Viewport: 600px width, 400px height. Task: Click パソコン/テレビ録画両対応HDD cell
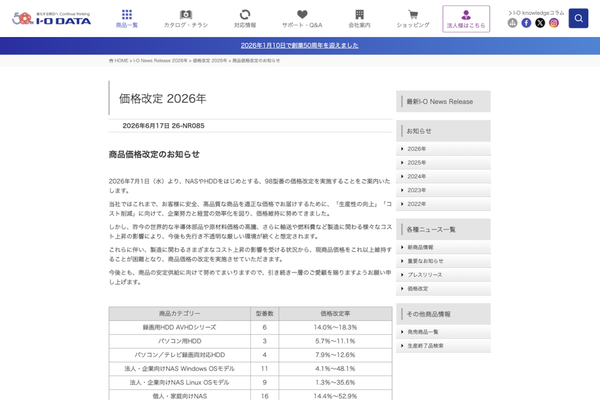[180, 355]
